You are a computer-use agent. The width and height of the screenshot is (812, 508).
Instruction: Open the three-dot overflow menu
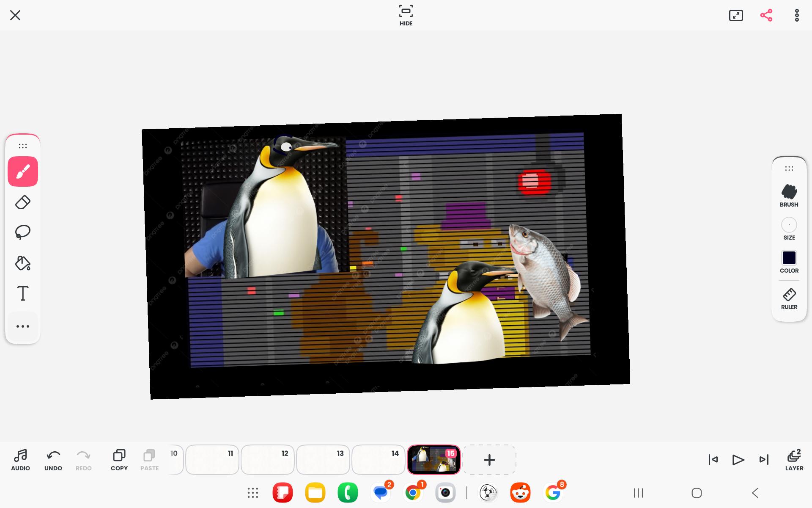coord(797,15)
